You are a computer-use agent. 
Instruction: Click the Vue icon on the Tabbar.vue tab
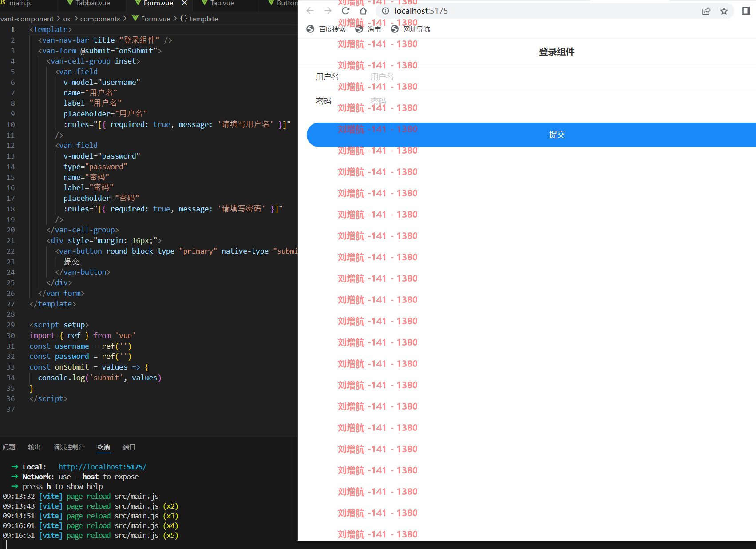(x=70, y=3)
